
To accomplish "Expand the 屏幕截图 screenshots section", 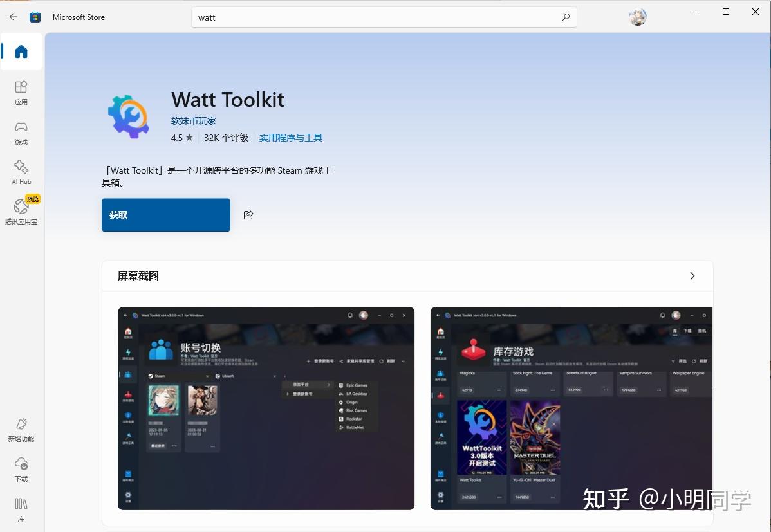I will pyautogui.click(x=692, y=275).
